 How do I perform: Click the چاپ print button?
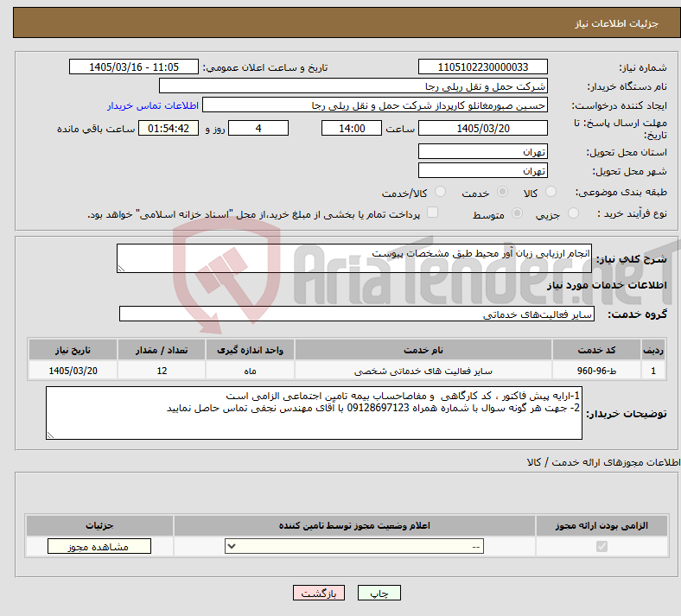click(x=379, y=593)
